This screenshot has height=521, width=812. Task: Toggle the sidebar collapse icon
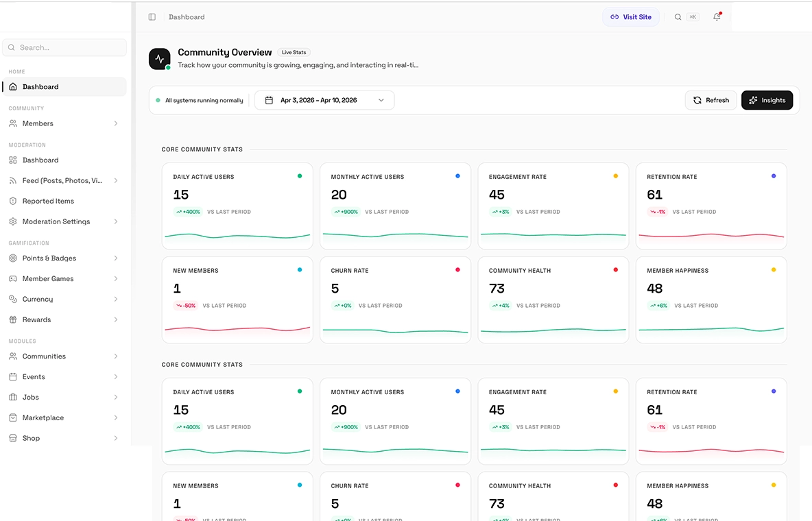pos(152,17)
